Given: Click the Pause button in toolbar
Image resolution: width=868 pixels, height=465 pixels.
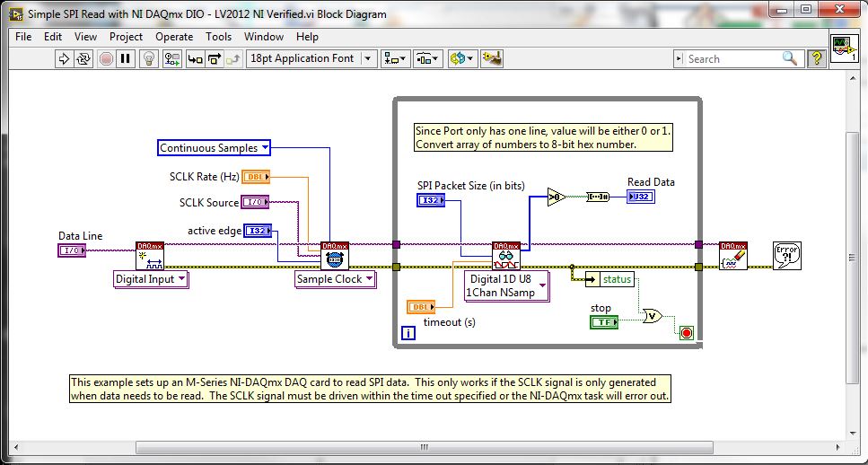Looking at the screenshot, I should click(x=126, y=58).
